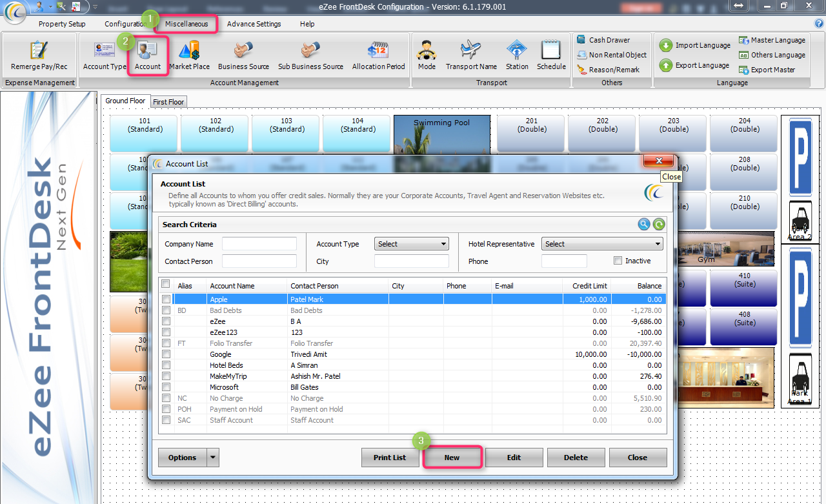Image resolution: width=826 pixels, height=504 pixels.
Task: Open the Hotel Representative dropdown
Action: (x=602, y=244)
